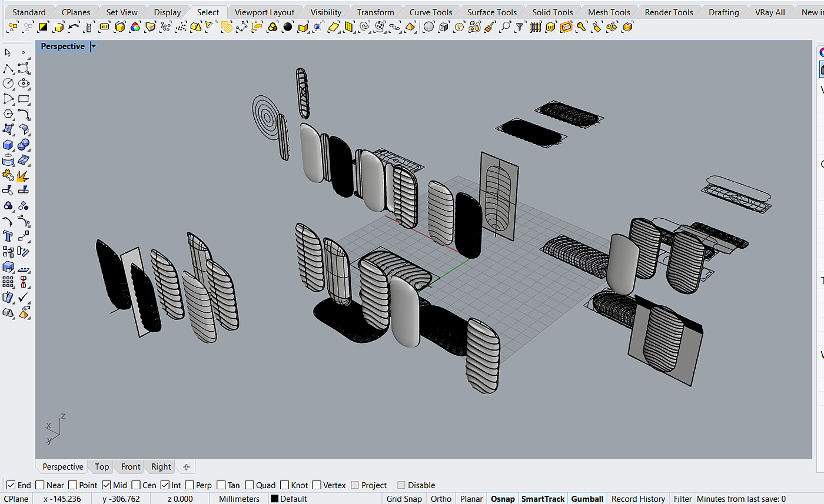Switch to the Top viewport tab
This screenshot has width=824, height=504.
[x=102, y=467]
